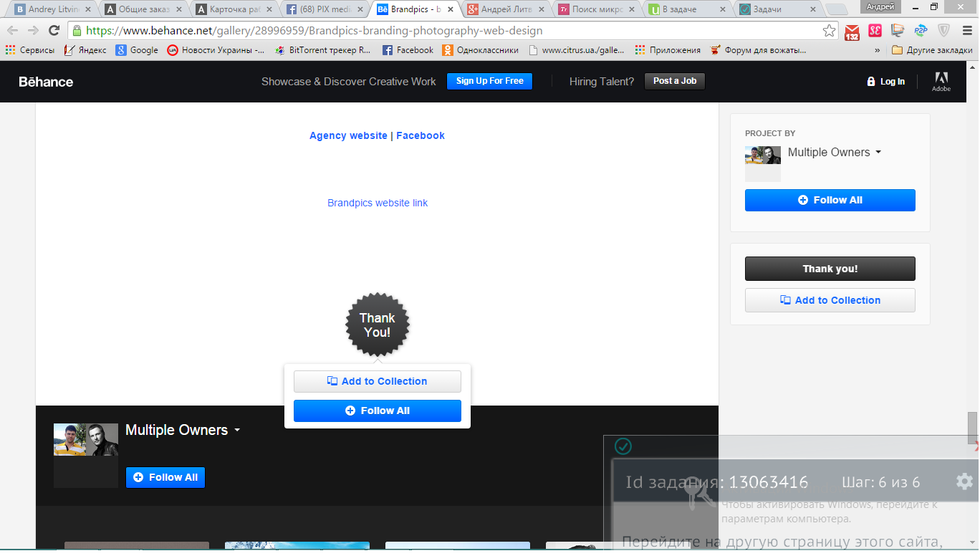The image size is (980, 556).
Task: Click the Showcase & Discover Creative Work text
Action: pos(348,82)
